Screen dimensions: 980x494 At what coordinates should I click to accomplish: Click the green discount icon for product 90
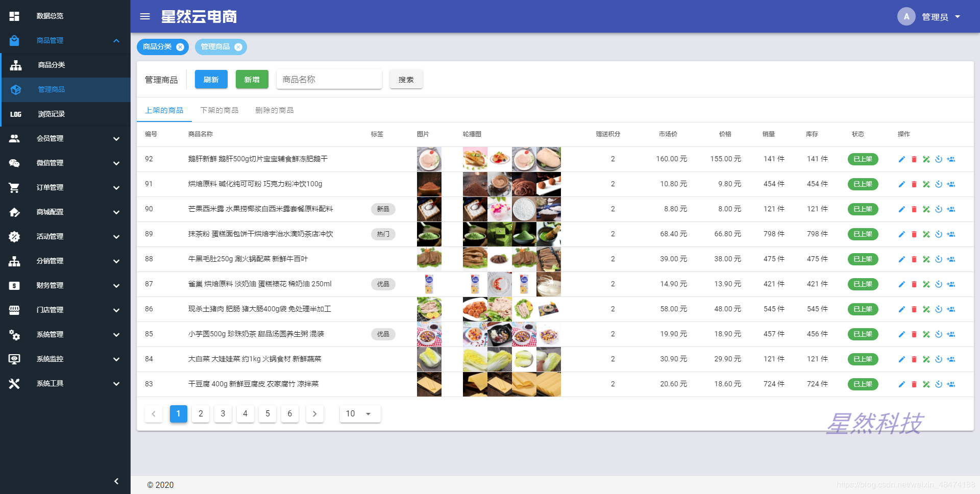pos(926,209)
